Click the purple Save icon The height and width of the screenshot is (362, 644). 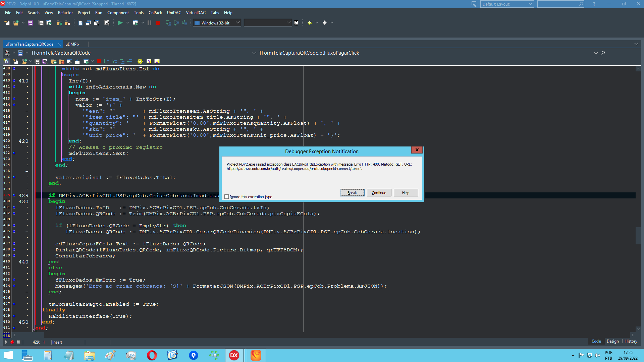30,23
